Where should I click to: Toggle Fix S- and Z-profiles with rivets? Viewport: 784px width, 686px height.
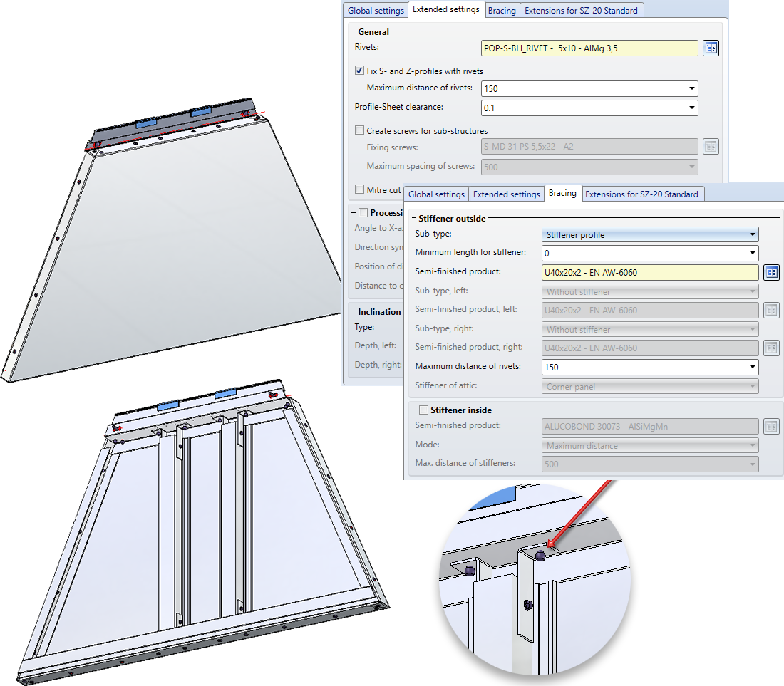pyautogui.click(x=359, y=71)
